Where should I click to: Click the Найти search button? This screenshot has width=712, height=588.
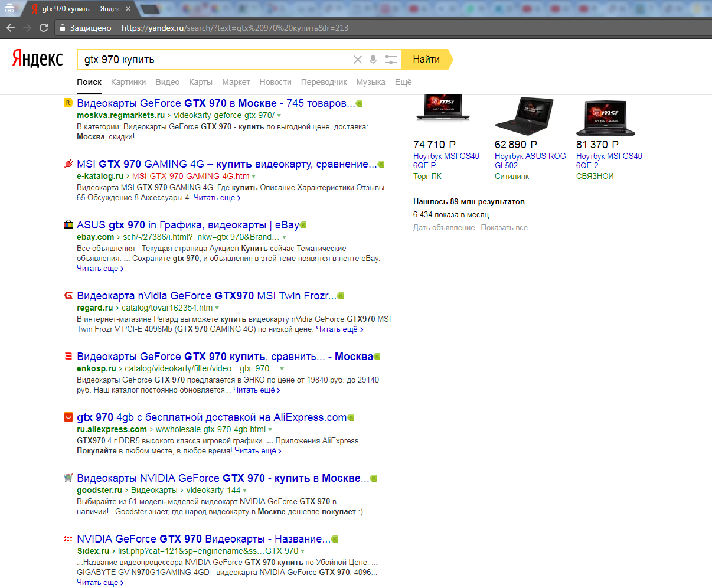tap(427, 60)
